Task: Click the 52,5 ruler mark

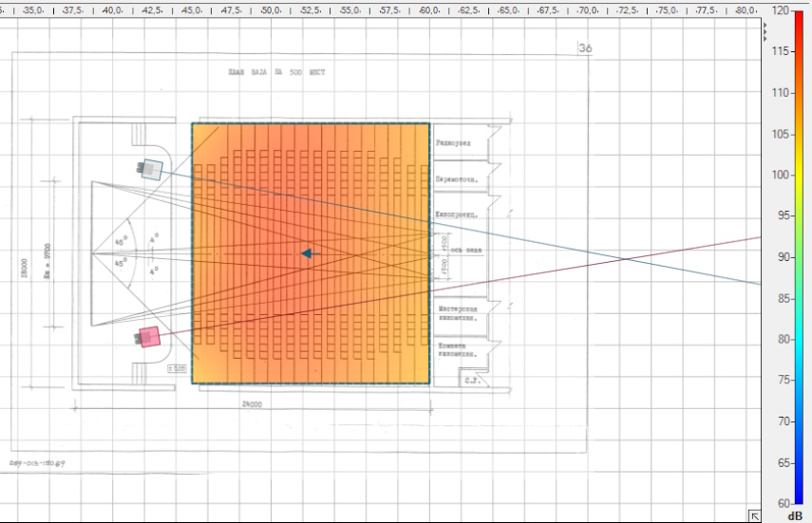Action: 311,10
